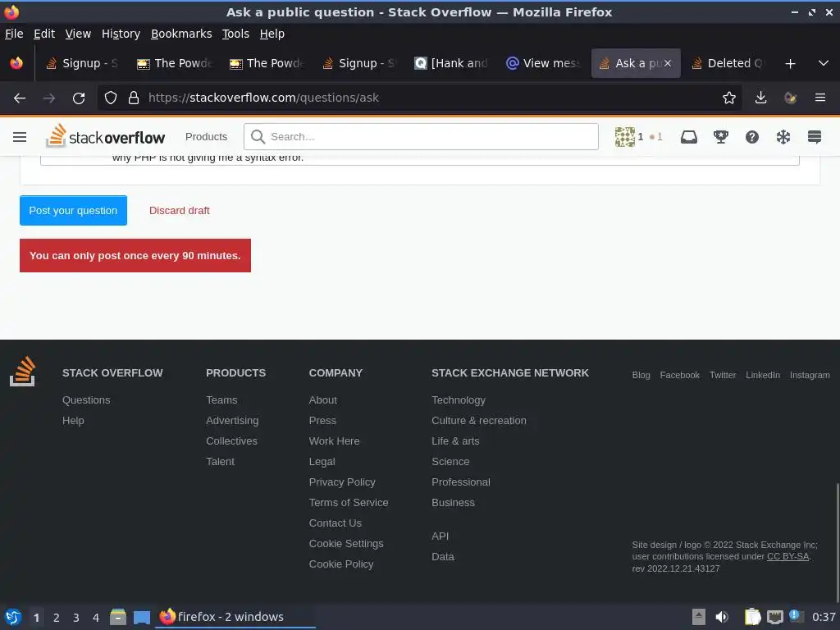Open the Products menu
Viewport: 840px width, 630px height.
point(206,137)
